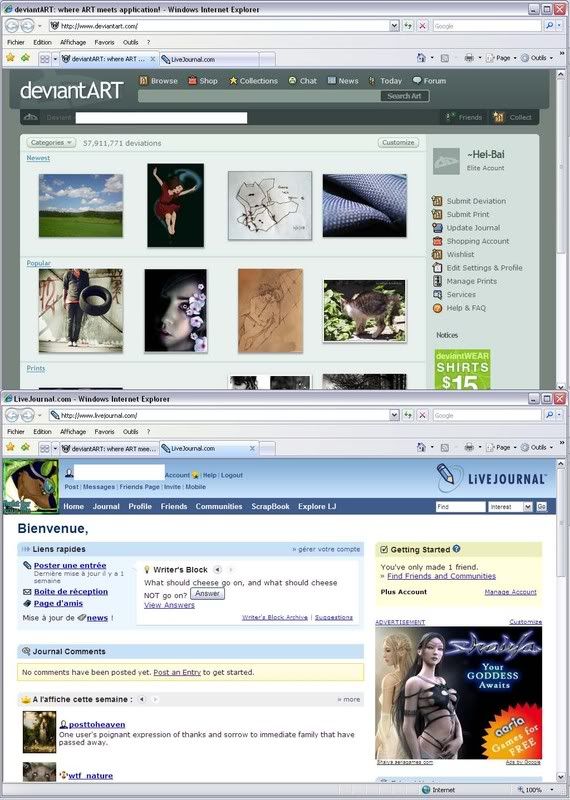Switch to LiveJournal.com tab in deviantART window
Image resolution: width=570 pixels, height=800 pixels.
pyautogui.click(x=209, y=59)
